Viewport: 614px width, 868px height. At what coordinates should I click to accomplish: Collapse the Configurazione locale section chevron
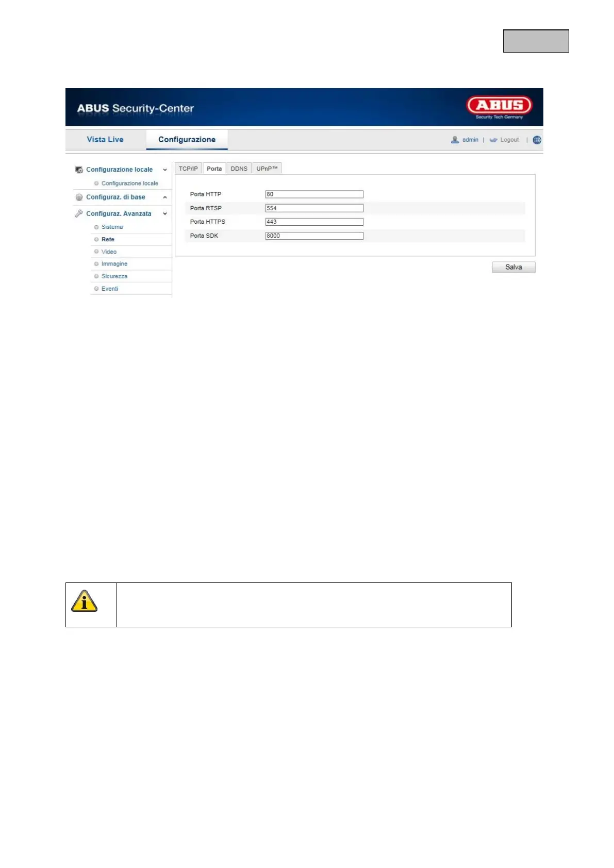[165, 170]
